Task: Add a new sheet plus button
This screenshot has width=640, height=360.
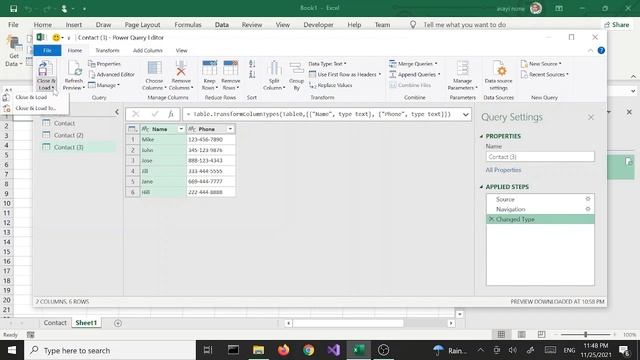Action: click(x=118, y=323)
